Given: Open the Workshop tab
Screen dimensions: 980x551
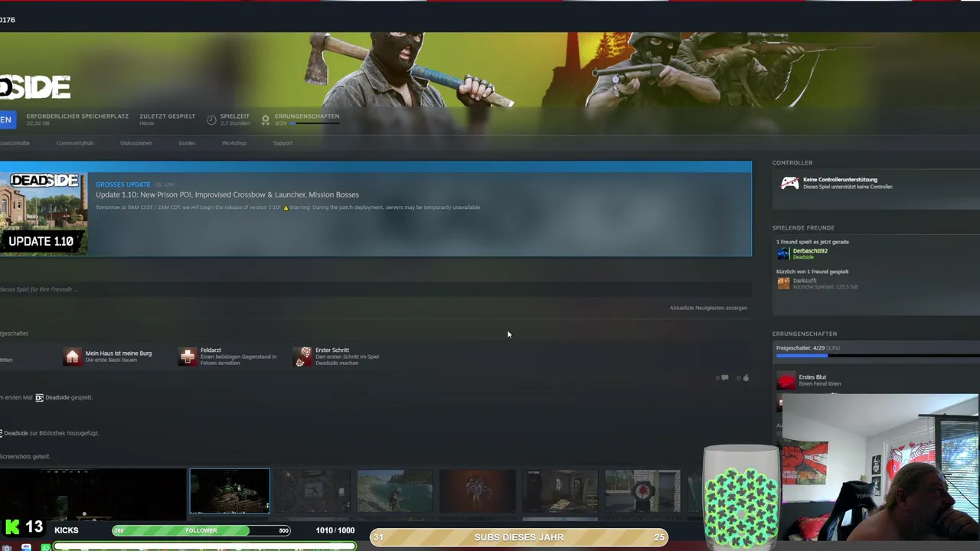Looking at the screenshot, I should 234,143.
